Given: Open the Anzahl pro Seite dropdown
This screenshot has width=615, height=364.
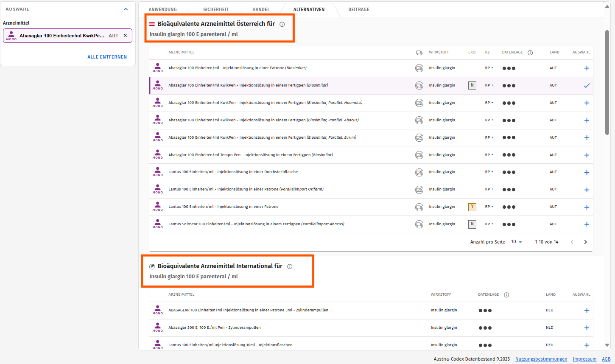Looking at the screenshot, I should [x=517, y=242].
